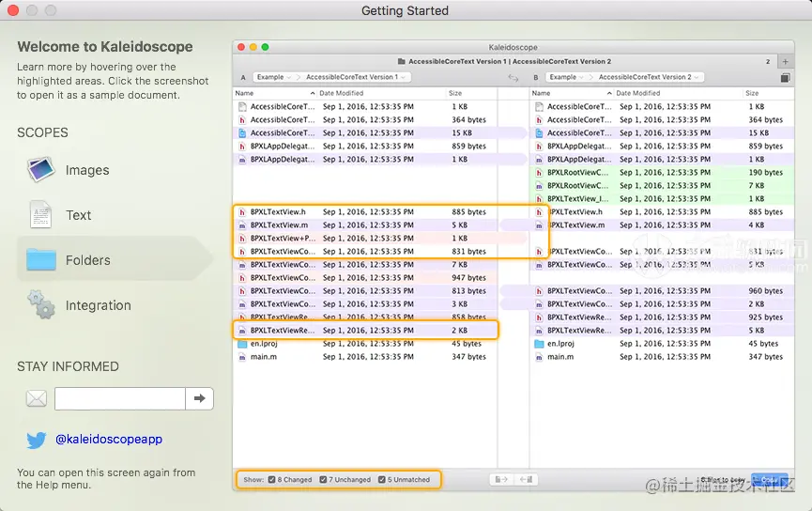812x511 pixels.
Task: Click icon of 7 KB BPXLRootViewC... in pane B
Action: (x=539, y=186)
